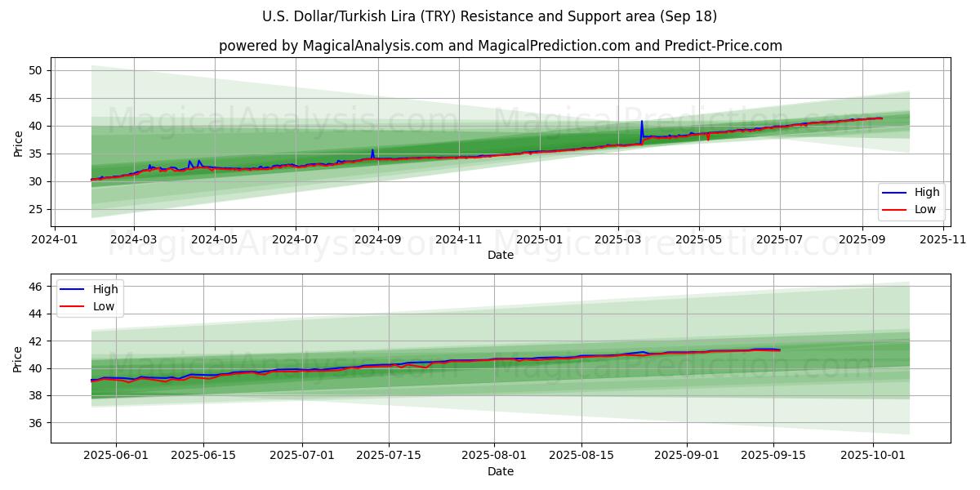980x490 pixels.
Task: Click the '45' price tick on top chart
Action: tap(36, 98)
